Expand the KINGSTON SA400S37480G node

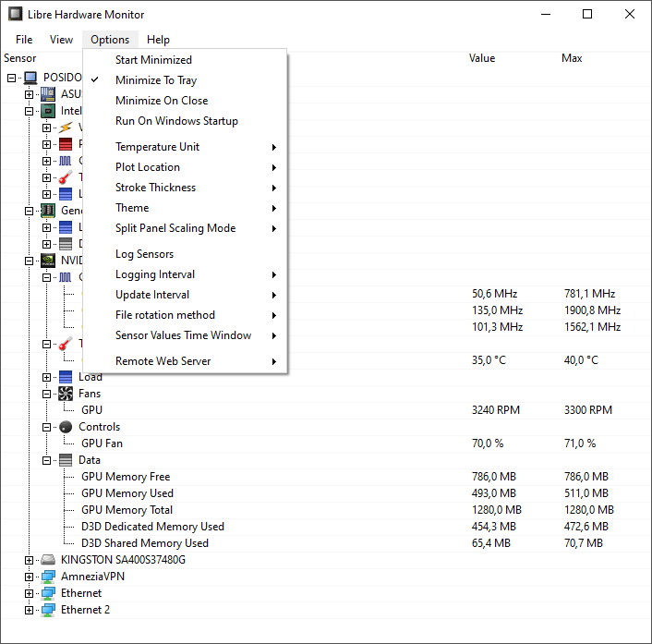point(30,560)
